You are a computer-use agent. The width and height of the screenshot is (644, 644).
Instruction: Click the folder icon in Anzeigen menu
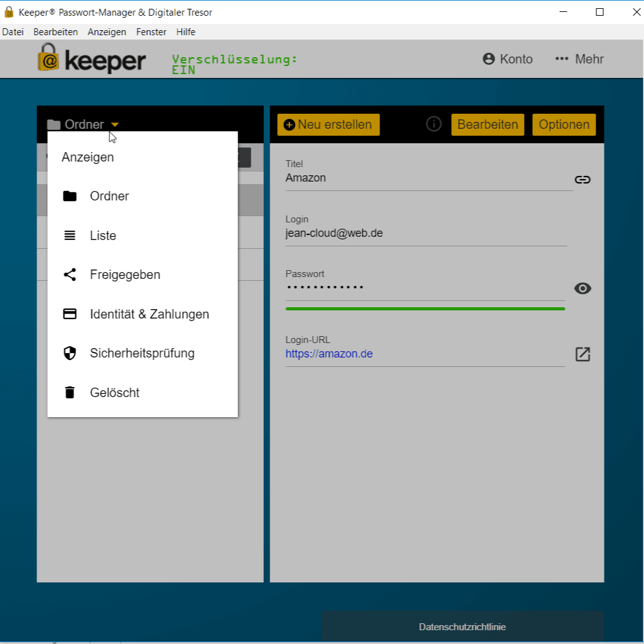tap(70, 196)
